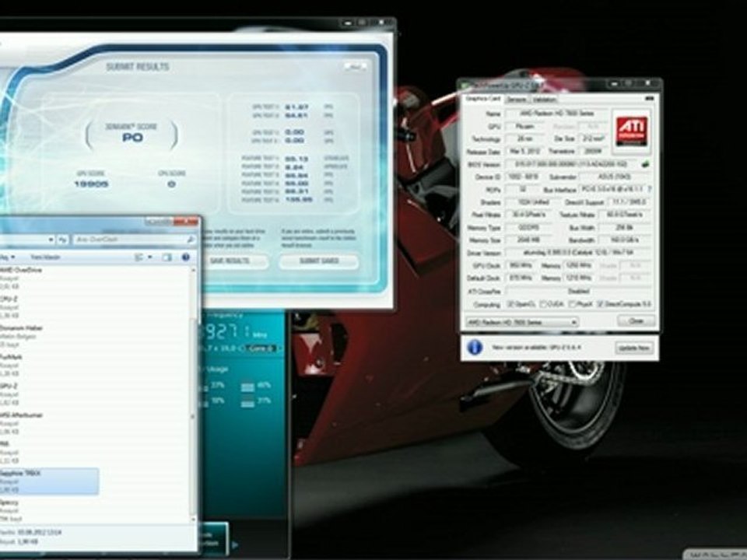This screenshot has height=560, width=747.
Task: Select the Sapphire TRIXX item in Explorer
Action: (x=49, y=481)
